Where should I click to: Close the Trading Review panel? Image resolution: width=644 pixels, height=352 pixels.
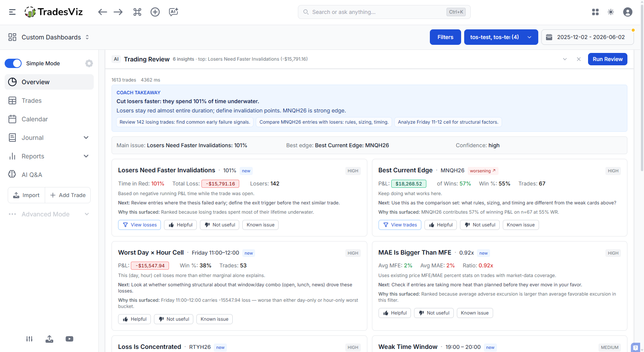[x=579, y=59]
